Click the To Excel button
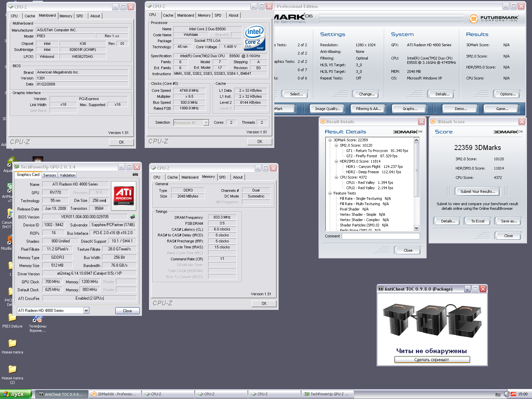This screenshot has height=399, width=532. (477, 221)
